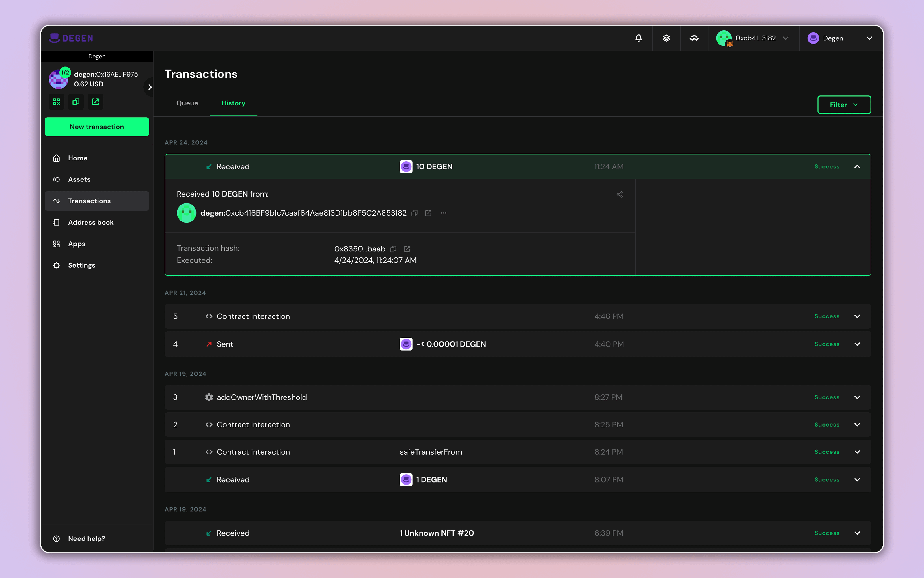The width and height of the screenshot is (924, 578).
Task: Expand the Sent 0.00001 DEGEN transaction
Action: click(857, 344)
